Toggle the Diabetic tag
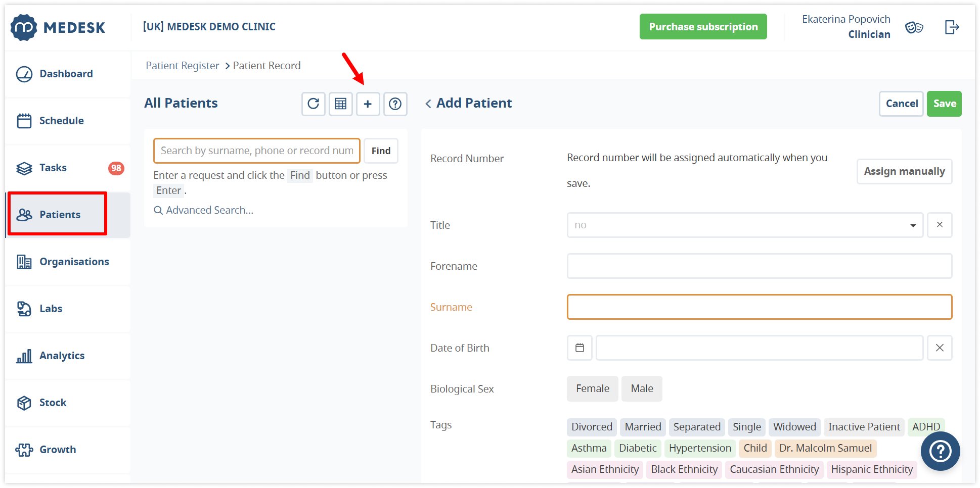 tap(638, 448)
